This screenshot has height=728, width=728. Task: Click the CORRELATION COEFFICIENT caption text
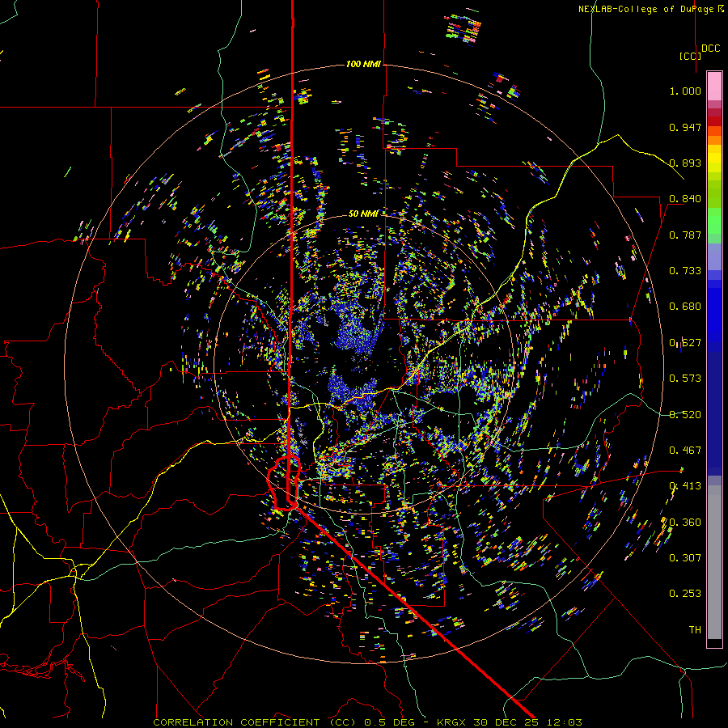[236, 722]
